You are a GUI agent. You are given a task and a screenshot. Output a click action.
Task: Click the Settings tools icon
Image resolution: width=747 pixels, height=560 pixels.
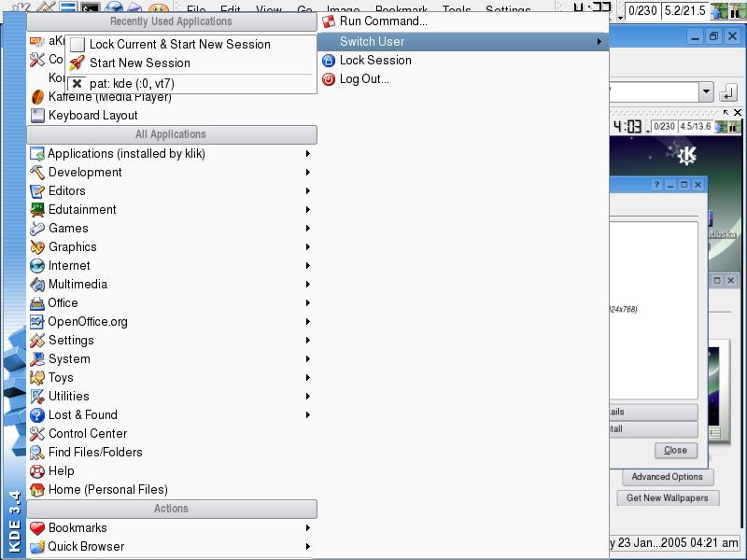(x=37, y=341)
